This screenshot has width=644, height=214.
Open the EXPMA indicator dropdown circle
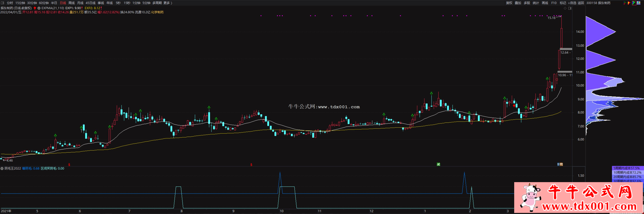pyautogui.click(x=39, y=8)
